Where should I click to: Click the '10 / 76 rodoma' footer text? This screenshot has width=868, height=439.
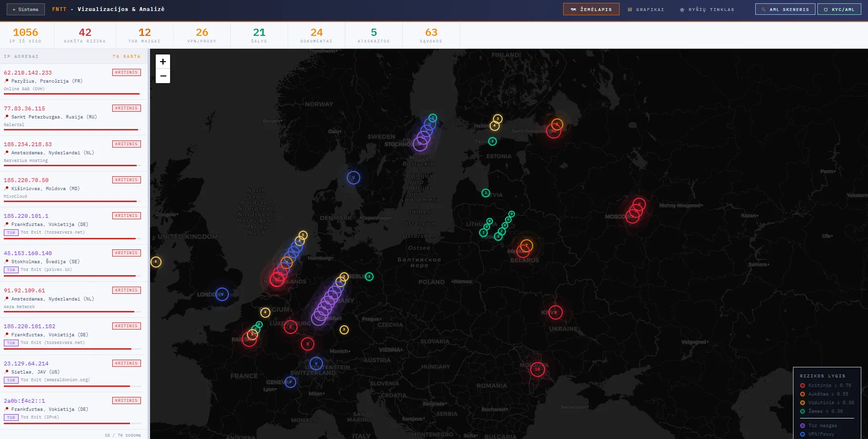(123, 435)
